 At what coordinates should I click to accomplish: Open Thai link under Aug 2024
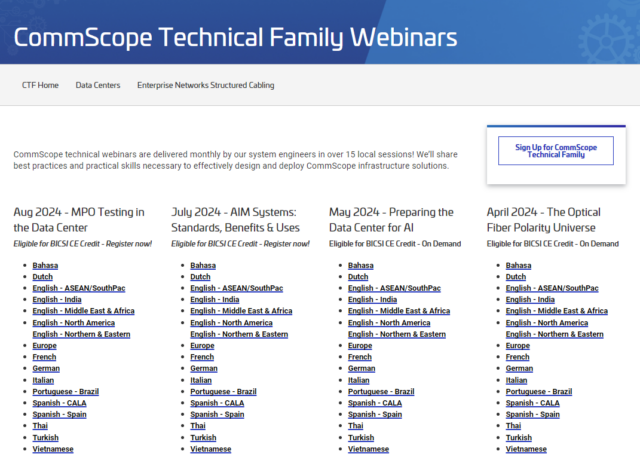(x=40, y=426)
